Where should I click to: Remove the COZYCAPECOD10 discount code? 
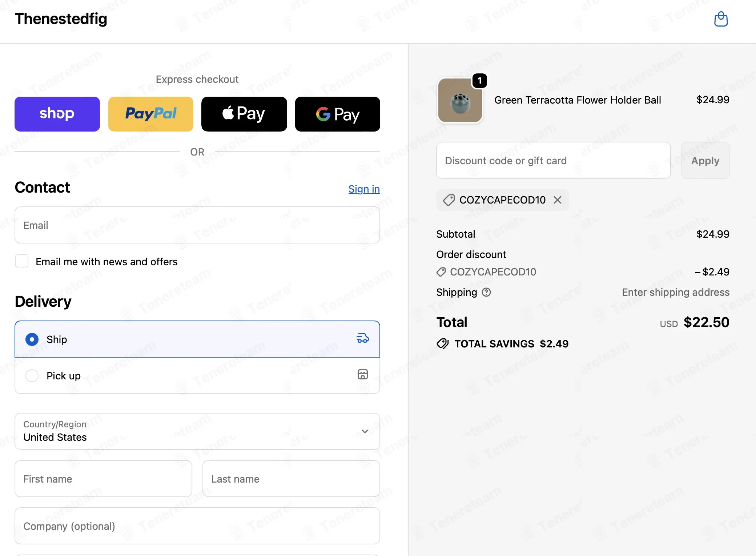[558, 200]
